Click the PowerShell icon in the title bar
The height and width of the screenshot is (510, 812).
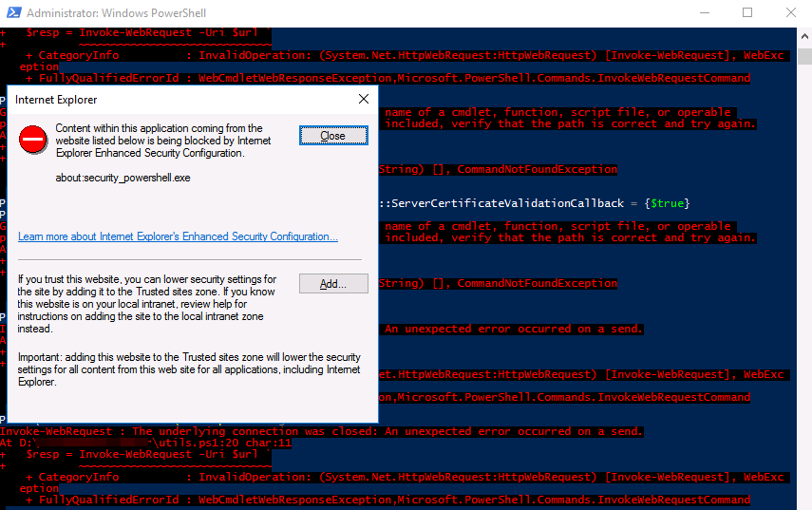click(12, 13)
